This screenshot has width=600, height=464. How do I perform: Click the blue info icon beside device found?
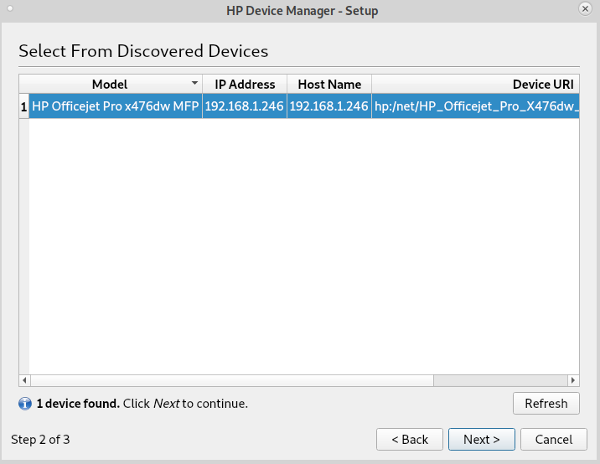click(x=25, y=404)
